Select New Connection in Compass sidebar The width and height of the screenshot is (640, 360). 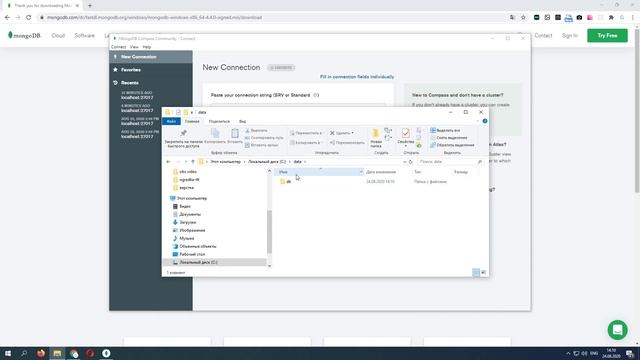click(x=151, y=57)
